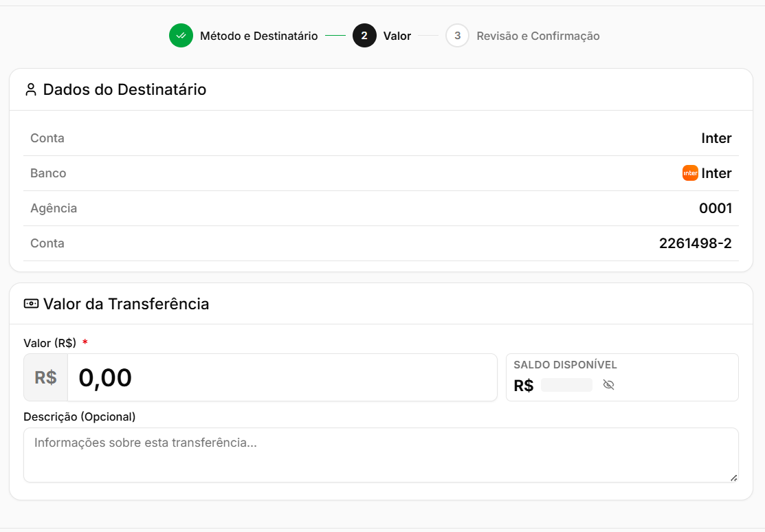The image size is (765, 532).
Task: Click the banknote icon beside Valor da Transferência
Action: [31, 304]
